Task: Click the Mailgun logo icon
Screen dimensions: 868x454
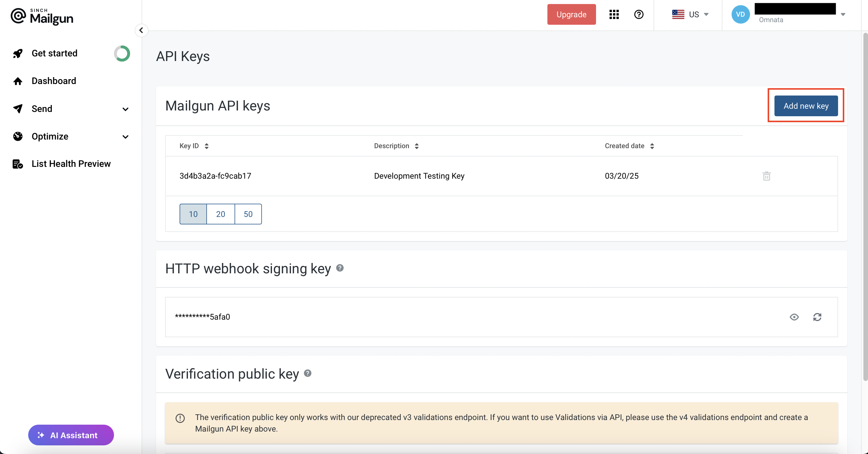Action: point(18,16)
